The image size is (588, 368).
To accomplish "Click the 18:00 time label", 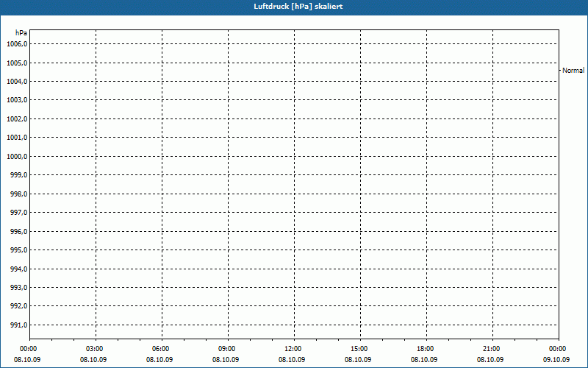I will (x=426, y=349).
